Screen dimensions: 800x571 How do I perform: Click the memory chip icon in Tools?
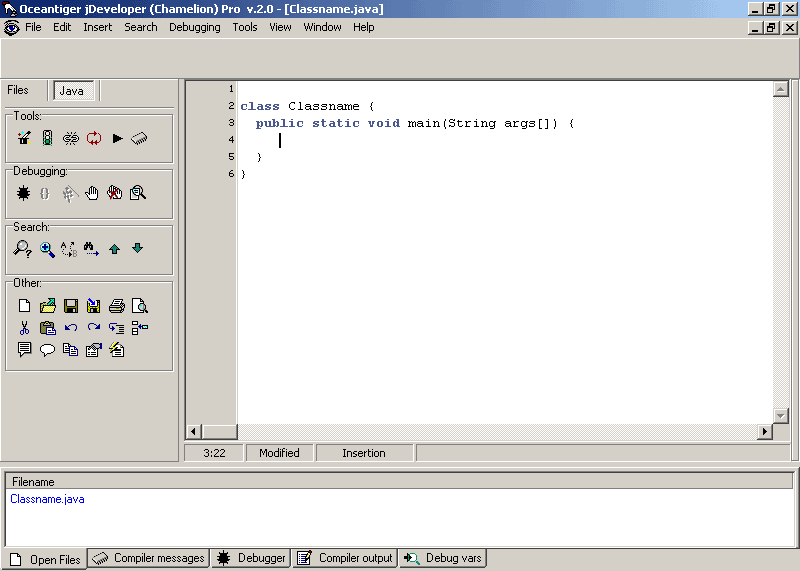tap(139, 138)
